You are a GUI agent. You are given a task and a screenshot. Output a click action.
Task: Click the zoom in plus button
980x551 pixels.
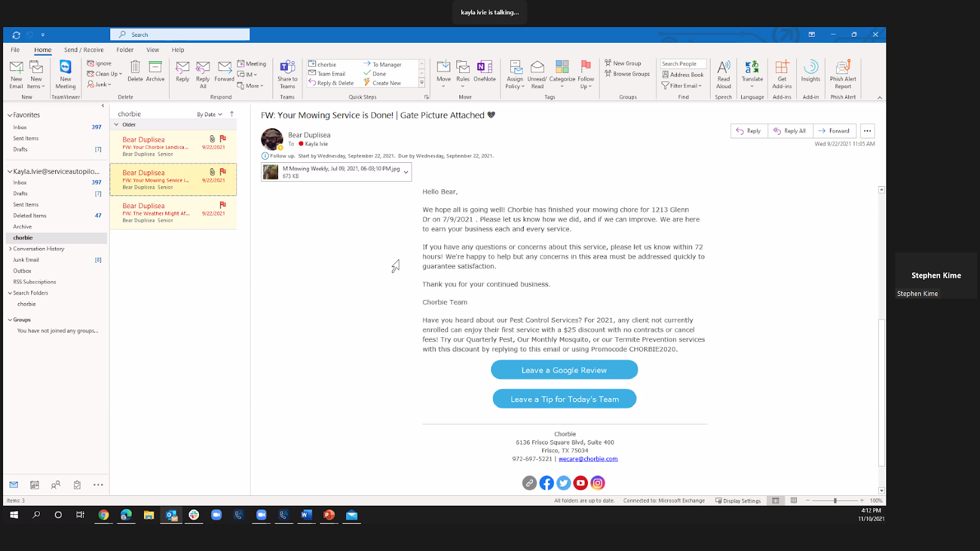click(862, 501)
